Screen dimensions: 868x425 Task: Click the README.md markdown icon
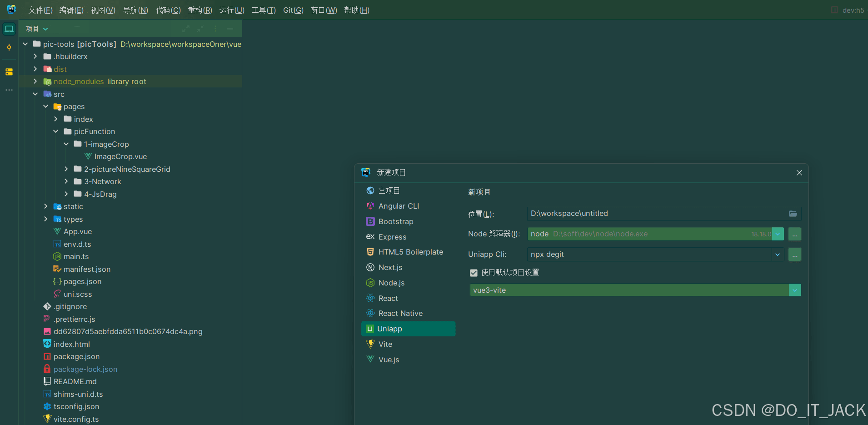coord(47,381)
